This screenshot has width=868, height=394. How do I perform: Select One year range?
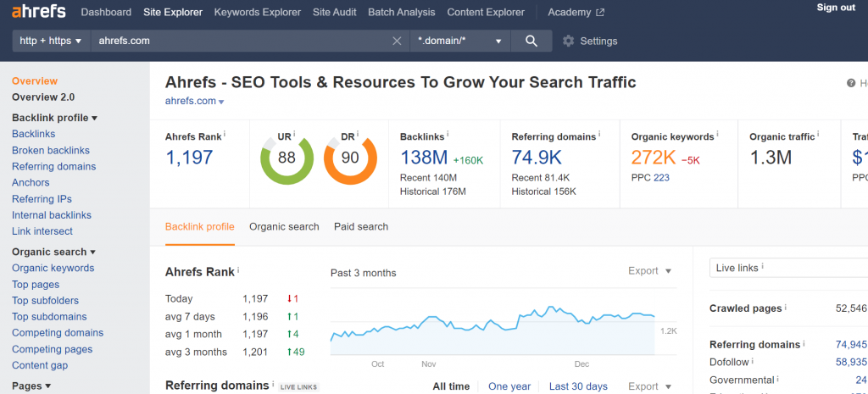[x=509, y=386]
